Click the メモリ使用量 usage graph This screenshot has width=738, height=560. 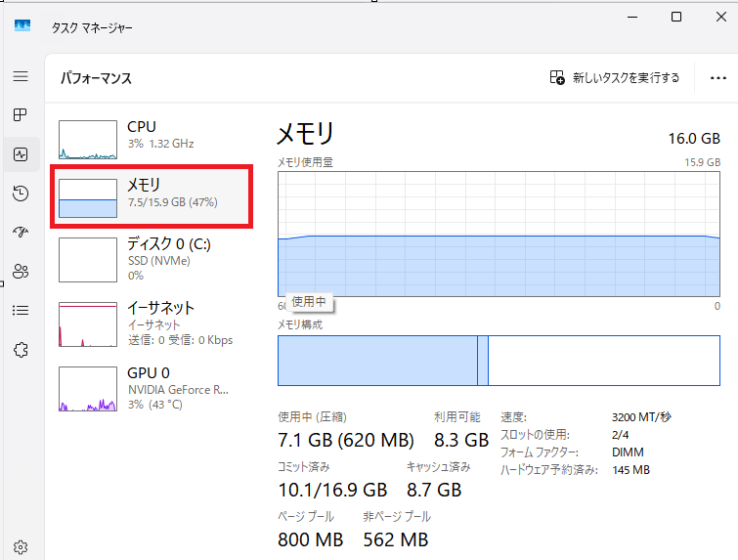(x=499, y=234)
